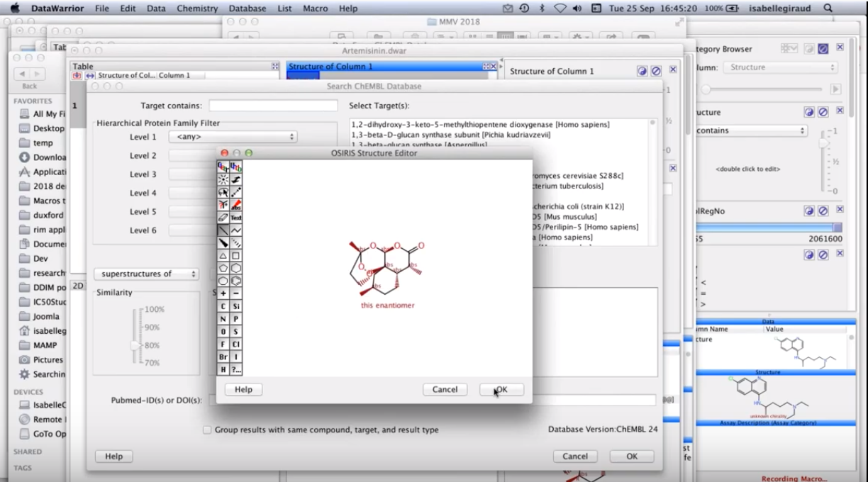Choose the nitrogen N atom button
The height and width of the screenshot is (482, 868).
(x=223, y=318)
